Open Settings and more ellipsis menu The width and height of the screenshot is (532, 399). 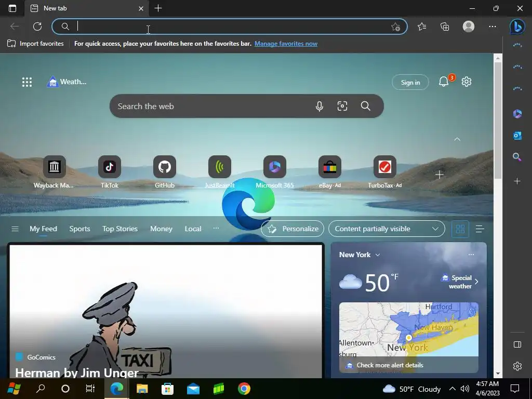point(493,26)
